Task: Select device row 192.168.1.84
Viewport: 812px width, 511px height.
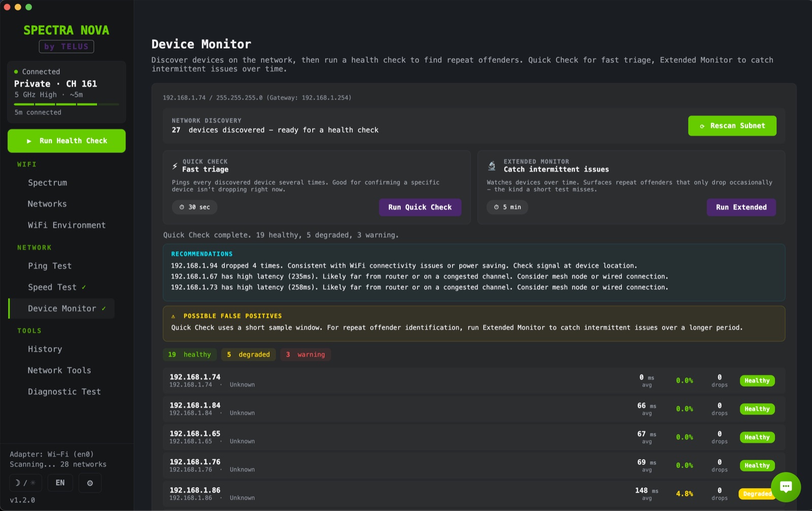Action: [x=474, y=409]
